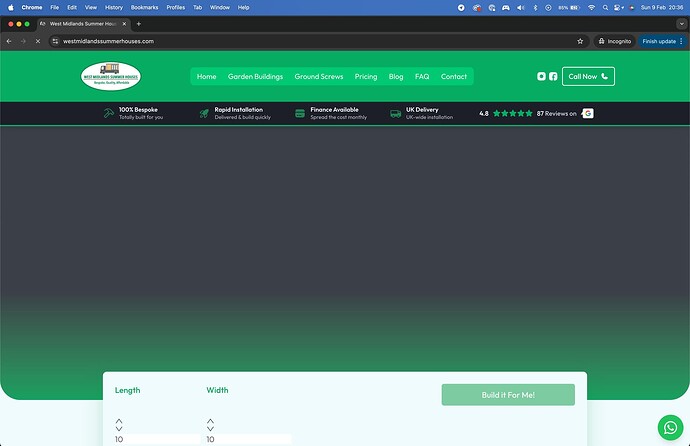Screen dimensions: 690x446
Task: Open the Facebook icon in header
Action: [553, 77]
